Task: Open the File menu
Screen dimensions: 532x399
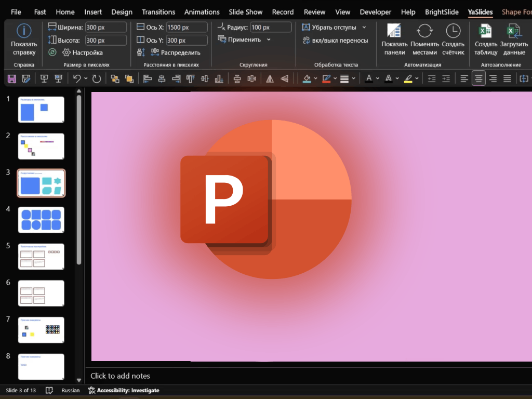Action: (x=16, y=12)
